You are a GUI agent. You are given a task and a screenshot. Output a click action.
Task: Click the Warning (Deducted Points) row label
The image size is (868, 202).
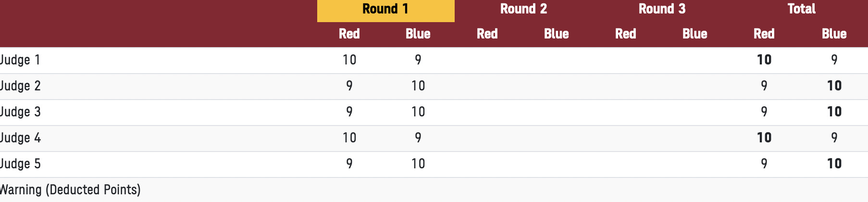(x=70, y=190)
